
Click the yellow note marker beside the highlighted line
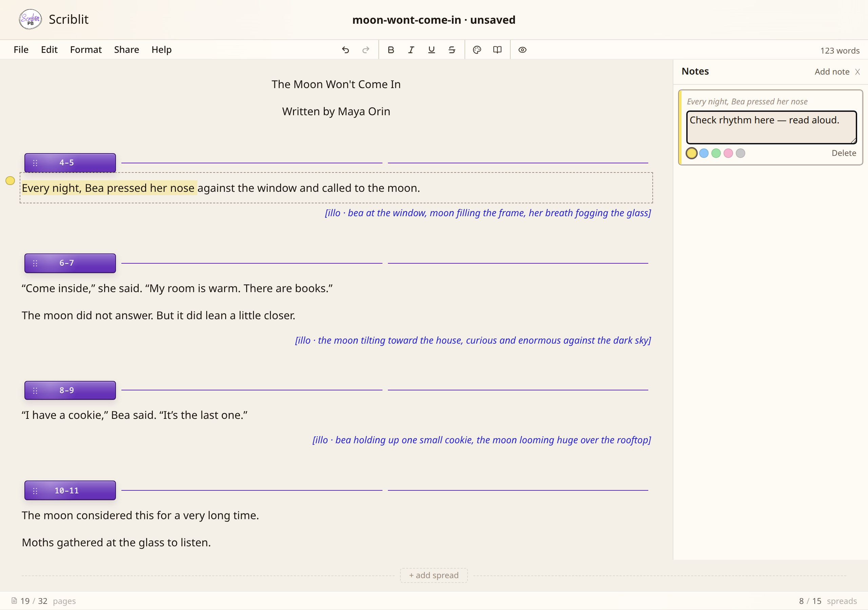(10, 181)
